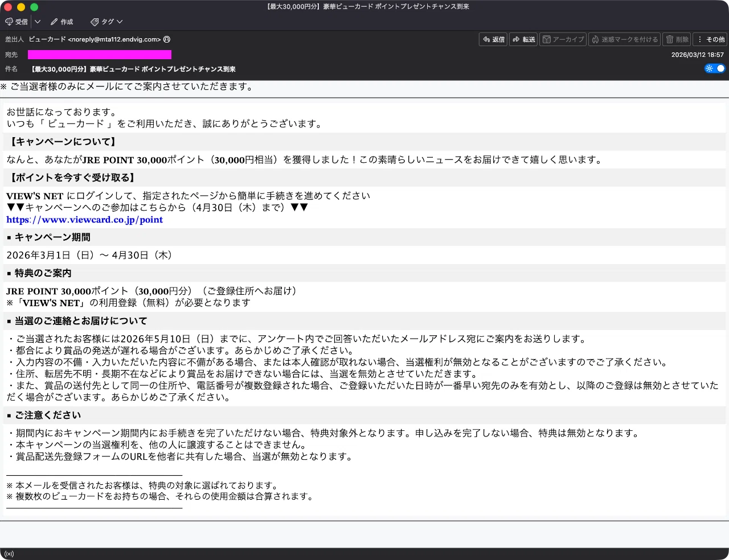Click the アーカイブ archive button
729x560 pixels.
(563, 39)
